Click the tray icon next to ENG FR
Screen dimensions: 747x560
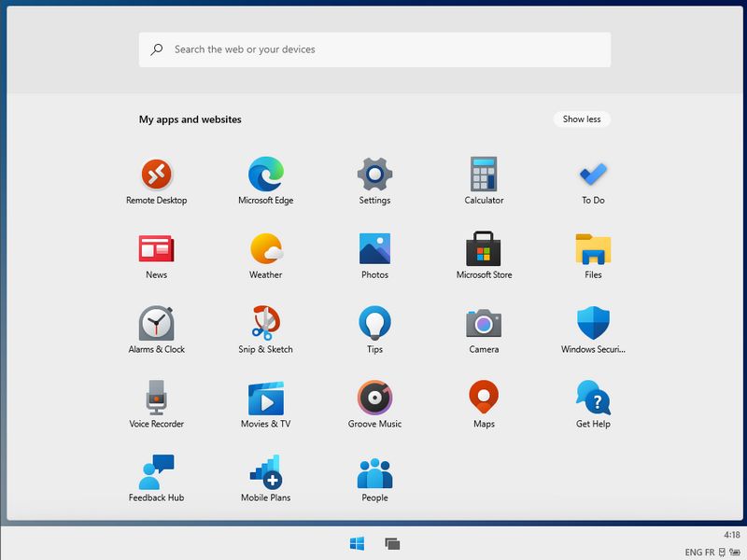pyautogui.click(x=722, y=552)
